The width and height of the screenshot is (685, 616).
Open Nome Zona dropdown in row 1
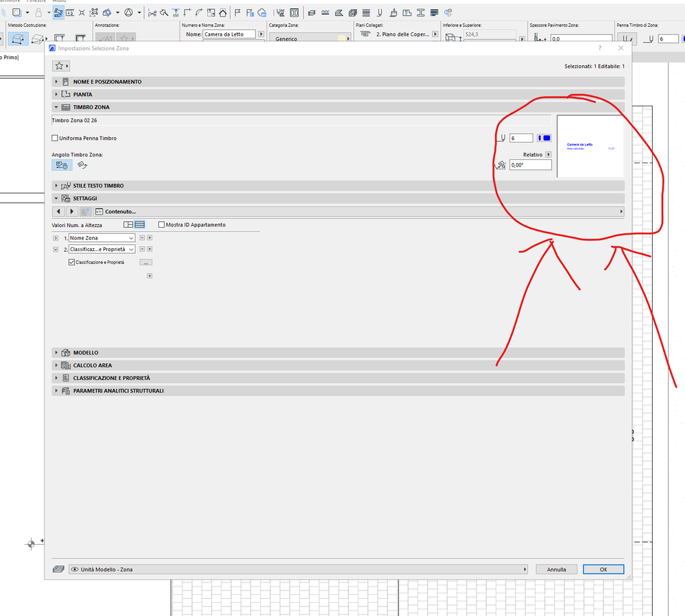pyautogui.click(x=101, y=238)
